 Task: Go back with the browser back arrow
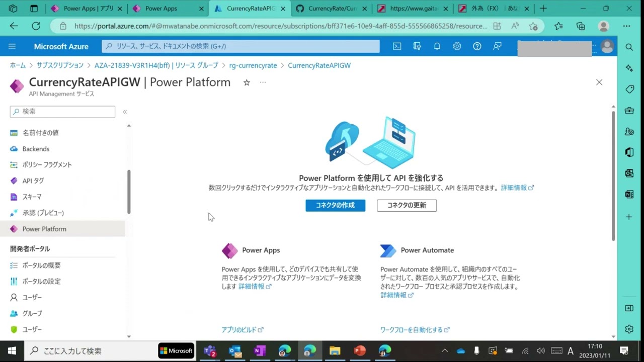click(14, 26)
